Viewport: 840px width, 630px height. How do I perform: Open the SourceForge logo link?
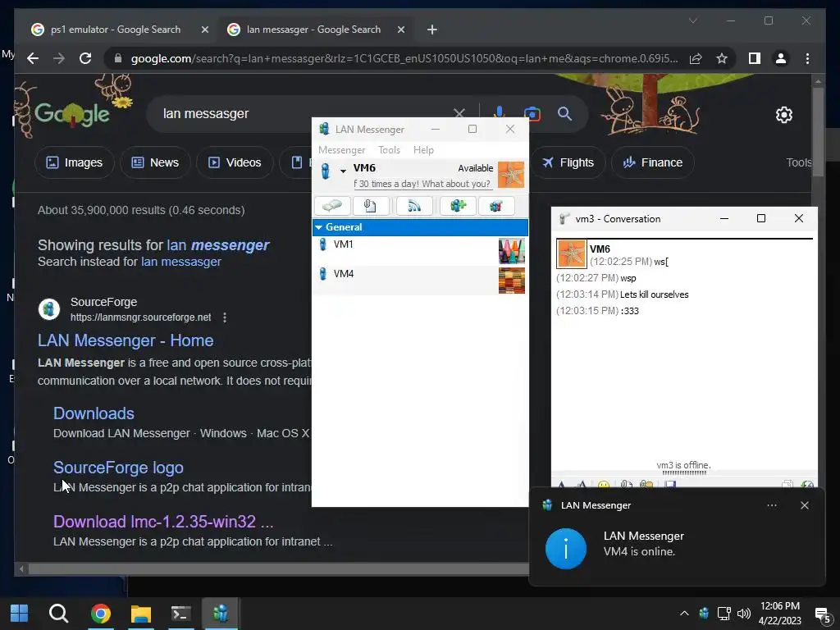coord(118,467)
